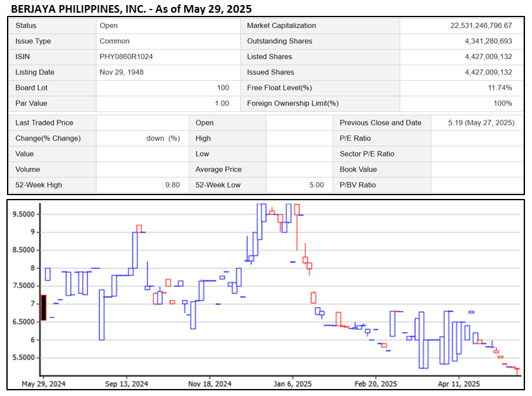This screenshot has height=396, width=532.
Task: Select the "Status" row label
Action: [x=26, y=26]
